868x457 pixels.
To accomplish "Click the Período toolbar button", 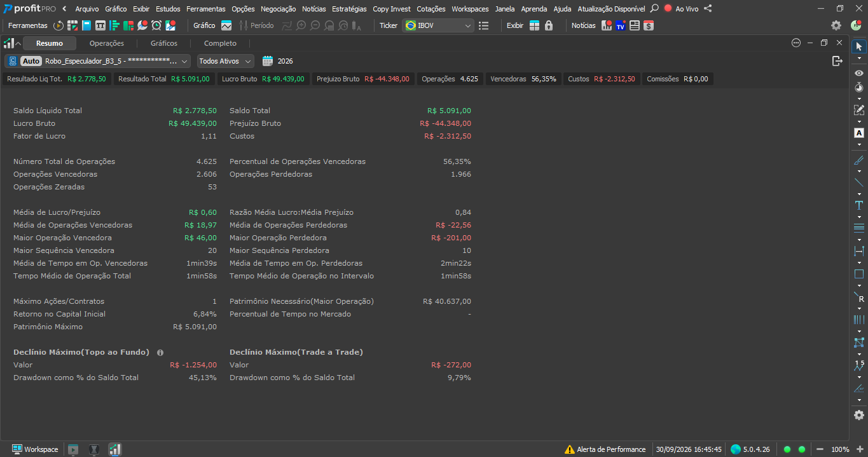I will (x=256, y=25).
